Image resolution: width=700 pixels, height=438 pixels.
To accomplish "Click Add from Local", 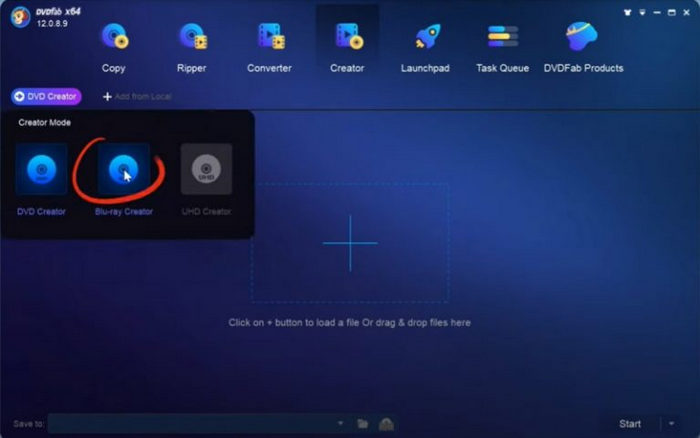I will pos(138,96).
